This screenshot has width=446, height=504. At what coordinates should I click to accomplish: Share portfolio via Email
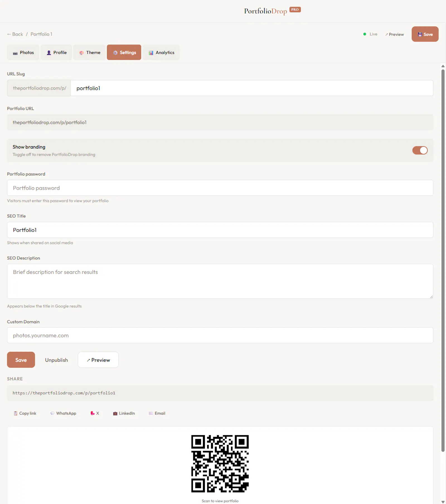(157, 413)
